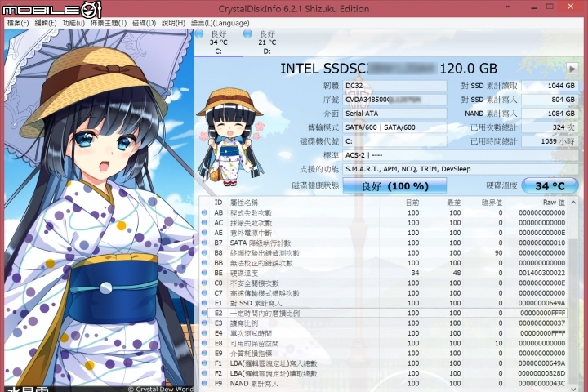Click the power on count value 324
Image resolution: width=588 pixels, height=392 pixels.
[550, 127]
